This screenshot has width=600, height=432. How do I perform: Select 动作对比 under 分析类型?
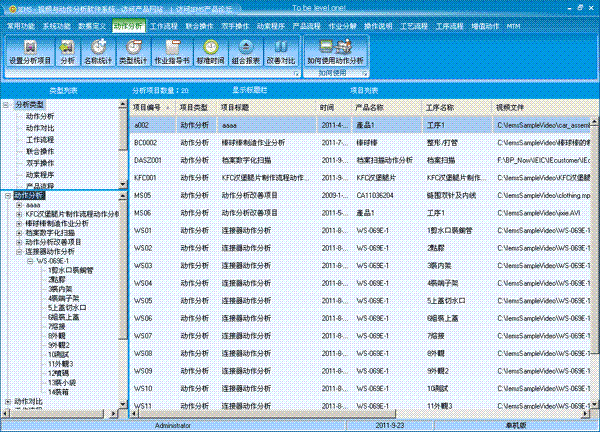40,128
